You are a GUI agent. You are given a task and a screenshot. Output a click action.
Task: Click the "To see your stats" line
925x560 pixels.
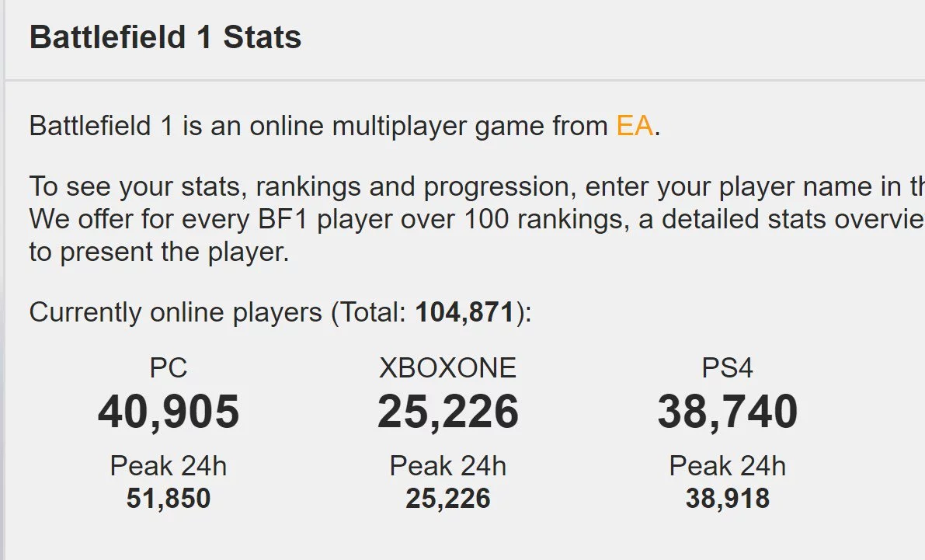(466, 187)
